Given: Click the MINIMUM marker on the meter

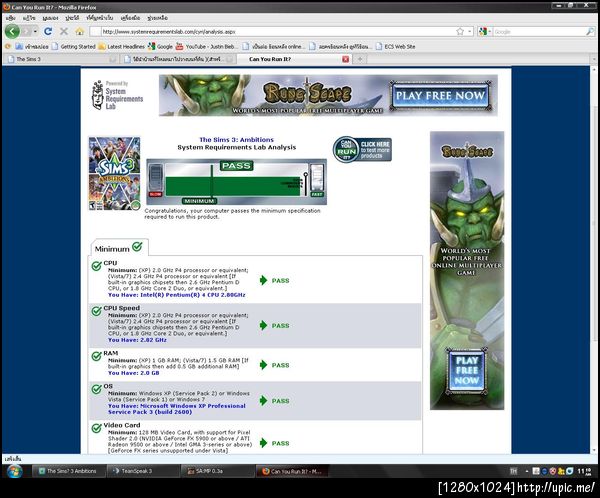Looking at the screenshot, I should [199, 201].
